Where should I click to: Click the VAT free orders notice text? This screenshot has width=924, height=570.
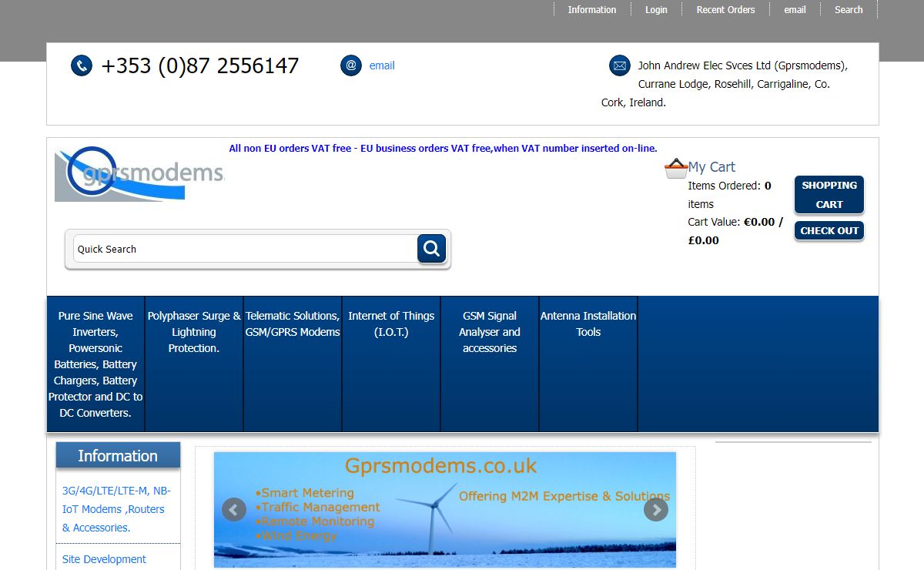(443, 148)
